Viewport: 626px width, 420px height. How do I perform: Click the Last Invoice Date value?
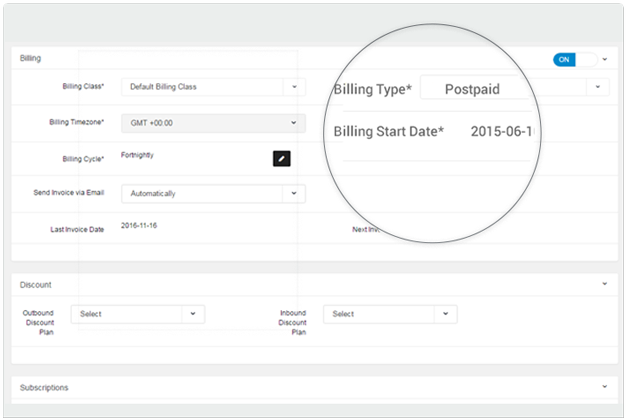coord(139,226)
